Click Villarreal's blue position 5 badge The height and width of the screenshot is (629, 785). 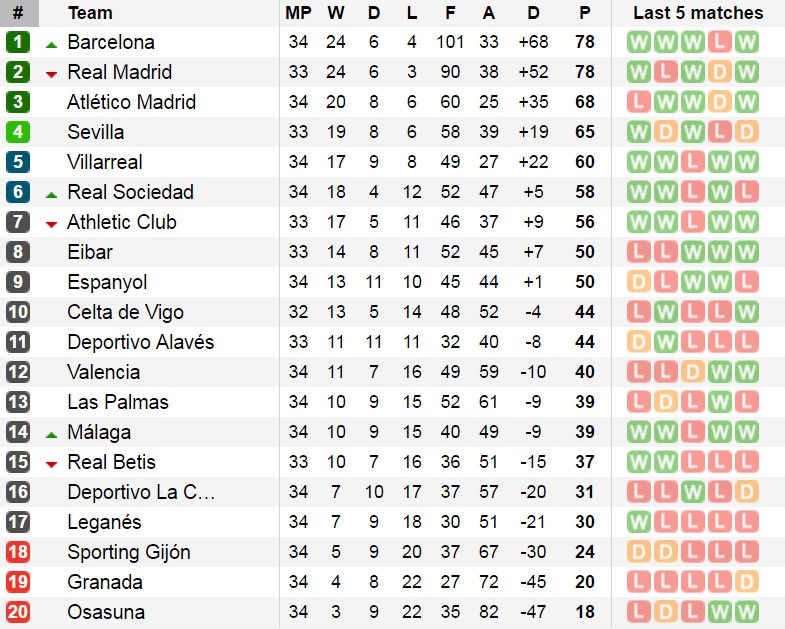[x=18, y=162]
